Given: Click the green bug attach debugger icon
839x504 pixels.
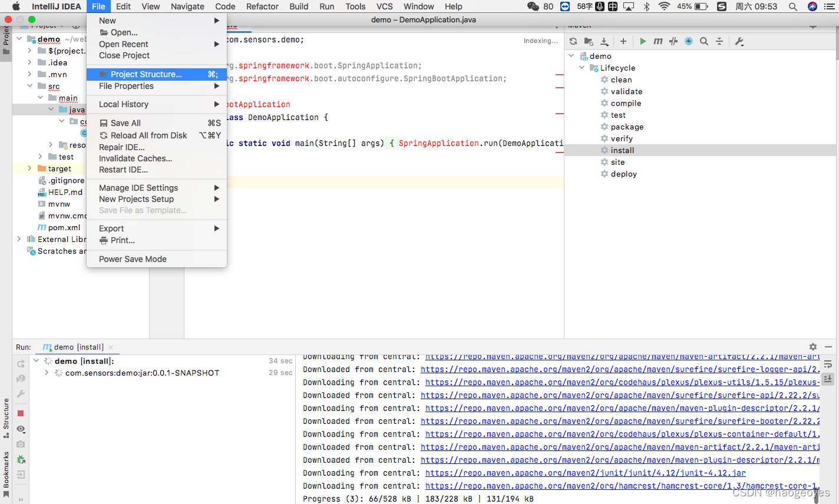Looking at the screenshot, I should [x=21, y=459].
